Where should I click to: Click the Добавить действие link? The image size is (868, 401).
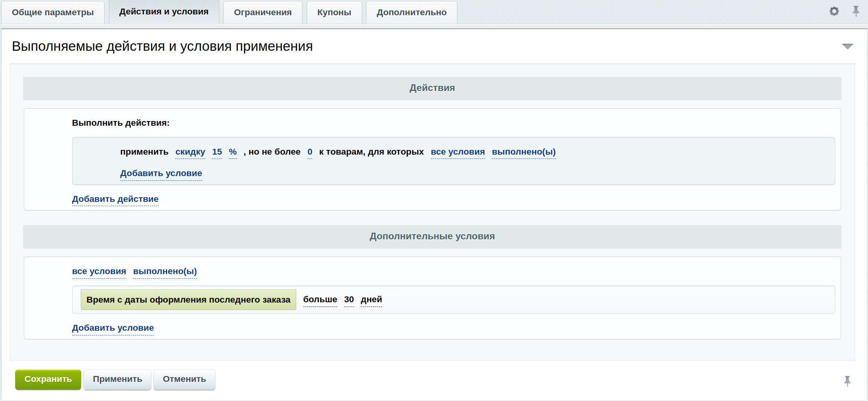pyautogui.click(x=115, y=199)
